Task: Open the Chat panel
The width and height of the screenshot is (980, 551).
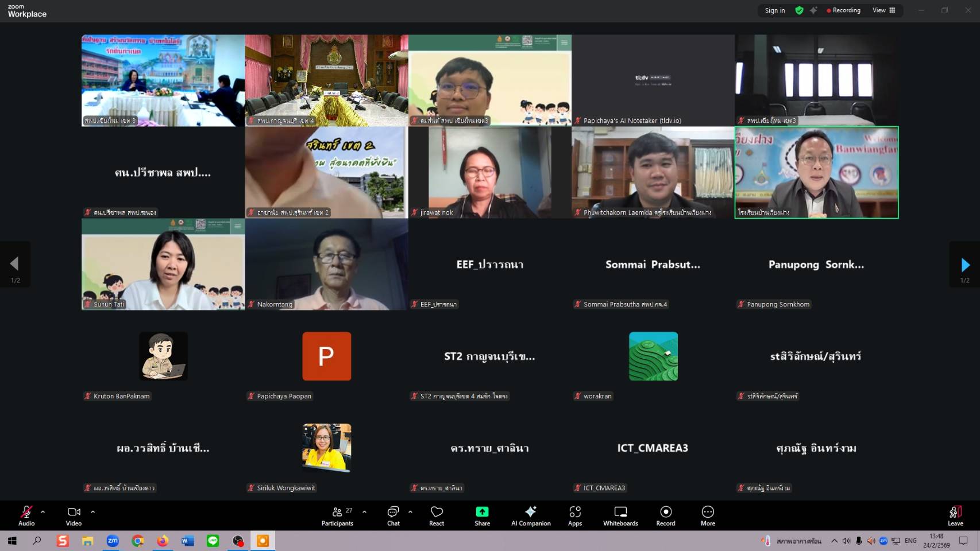Action: [x=393, y=515]
